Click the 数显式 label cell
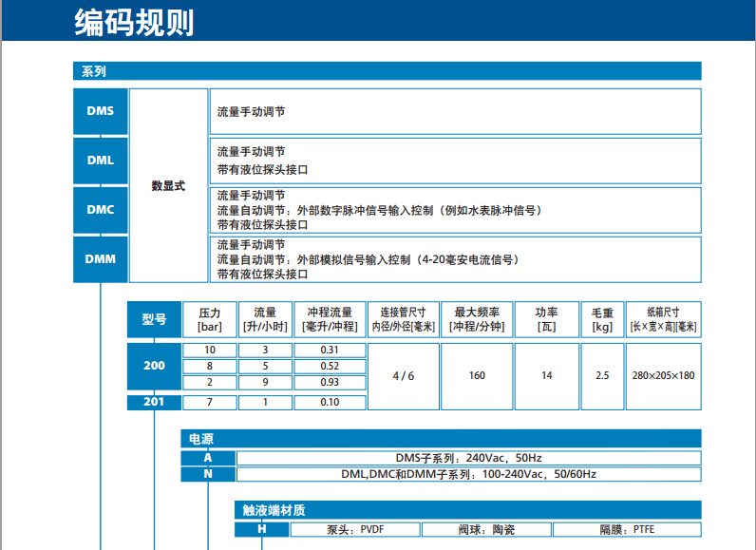 click(x=168, y=186)
